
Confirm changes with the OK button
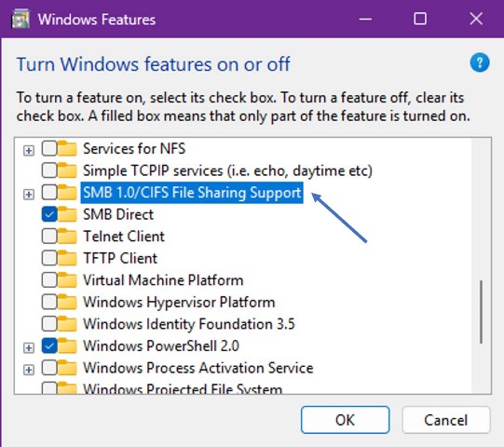[346, 420]
